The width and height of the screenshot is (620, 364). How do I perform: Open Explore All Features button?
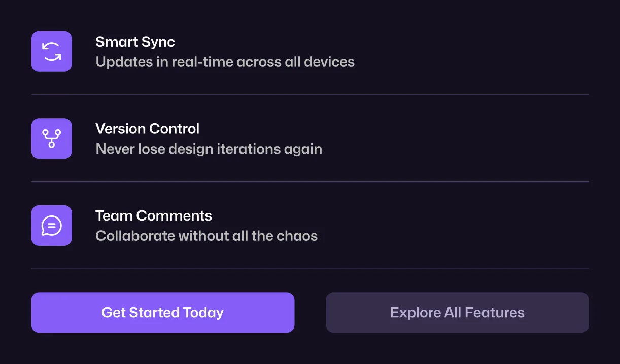[457, 312]
